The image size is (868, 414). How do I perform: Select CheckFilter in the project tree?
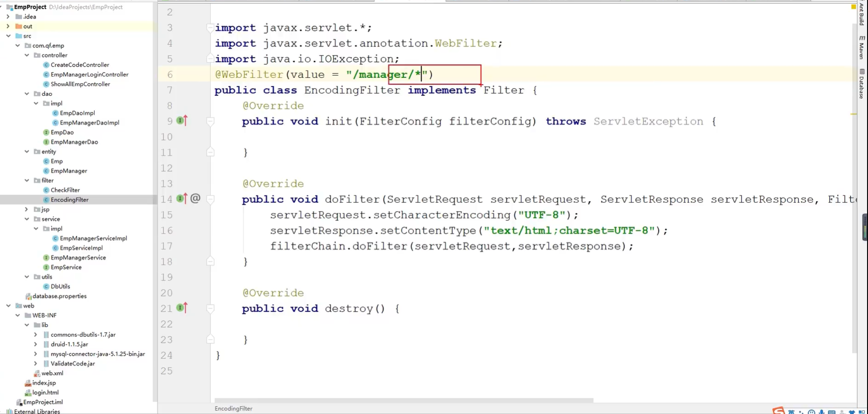[x=65, y=190]
